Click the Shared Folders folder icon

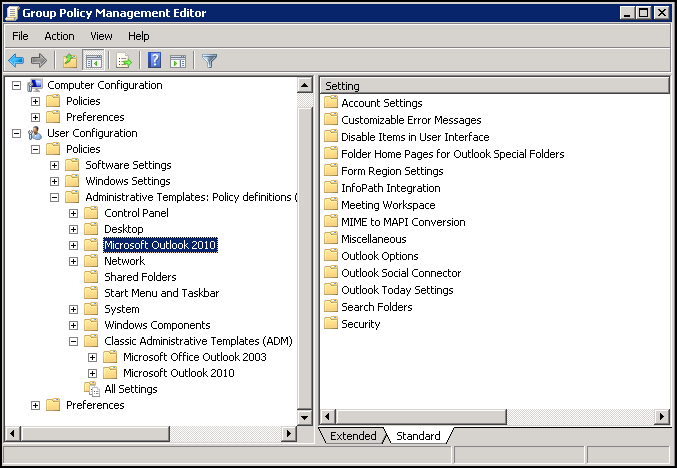click(x=91, y=277)
